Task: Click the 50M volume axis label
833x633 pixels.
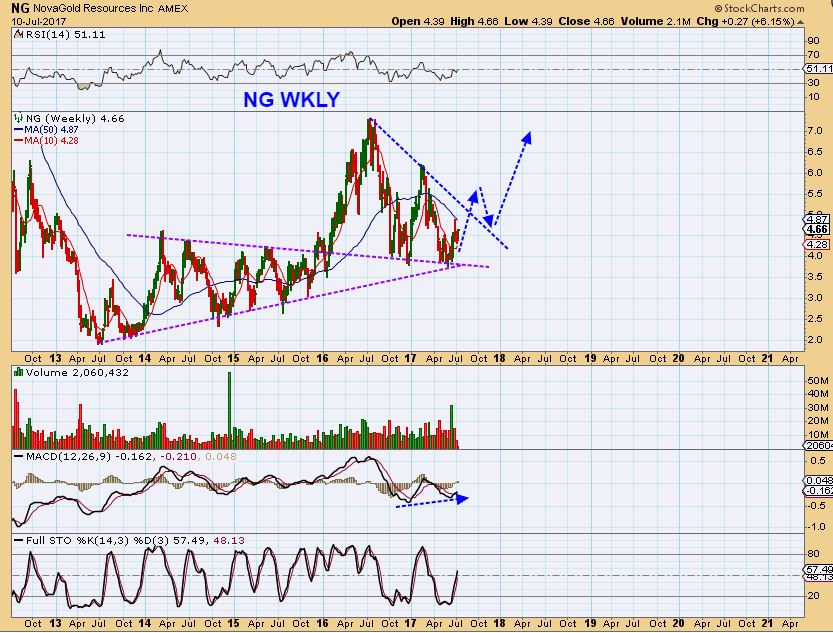Action: tap(818, 381)
